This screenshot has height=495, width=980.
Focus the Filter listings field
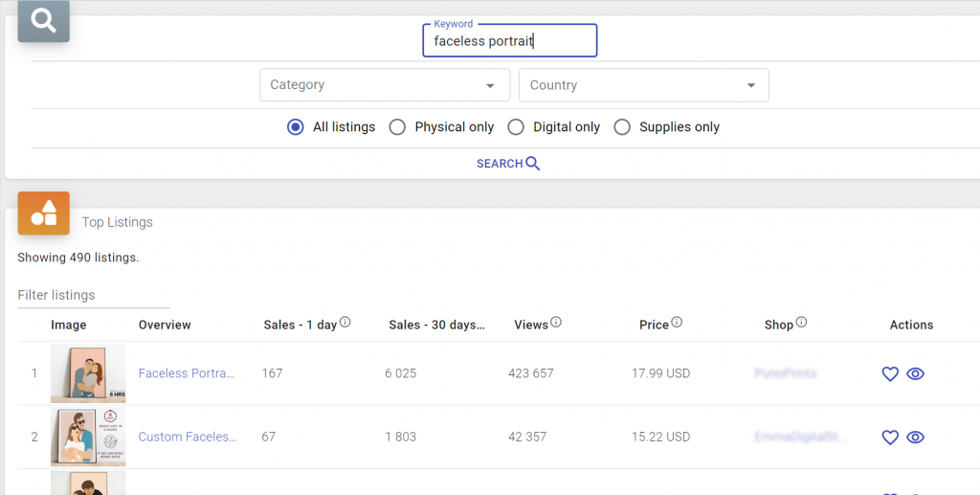(93, 295)
